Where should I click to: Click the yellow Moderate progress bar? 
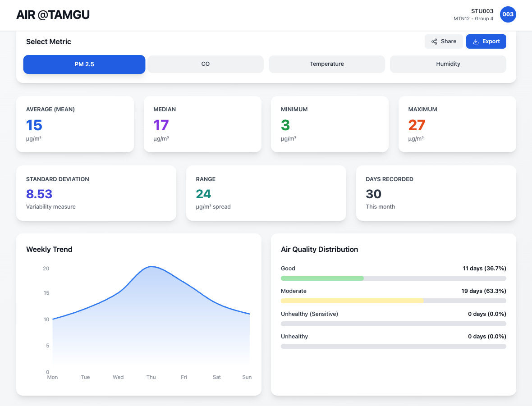(x=352, y=301)
